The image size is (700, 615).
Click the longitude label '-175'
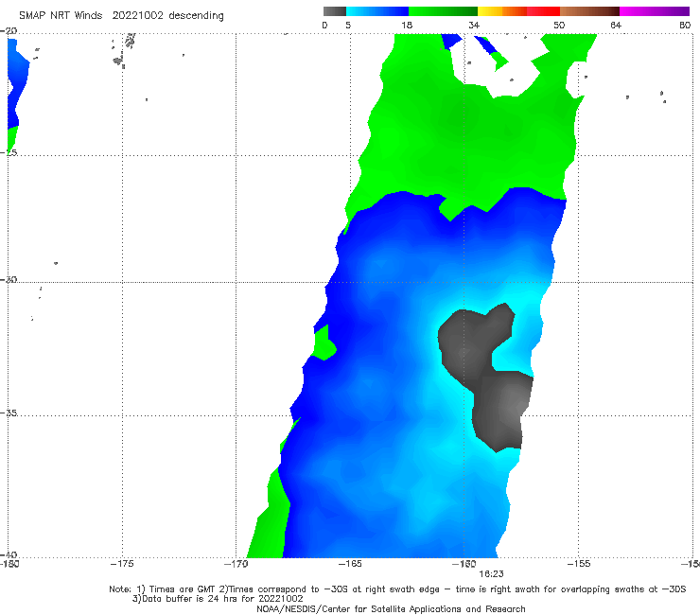tap(122, 564)
